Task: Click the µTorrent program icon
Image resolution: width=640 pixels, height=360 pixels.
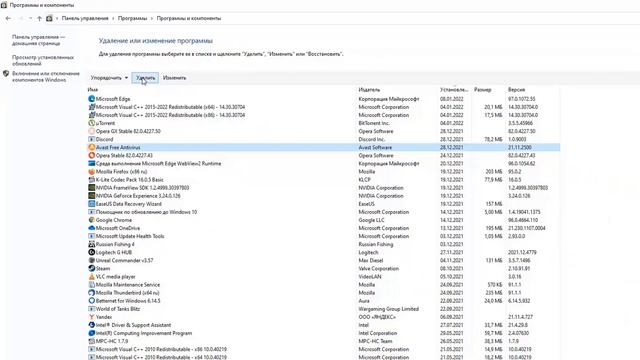Action: pyautogui.click(x=91, y=123)
